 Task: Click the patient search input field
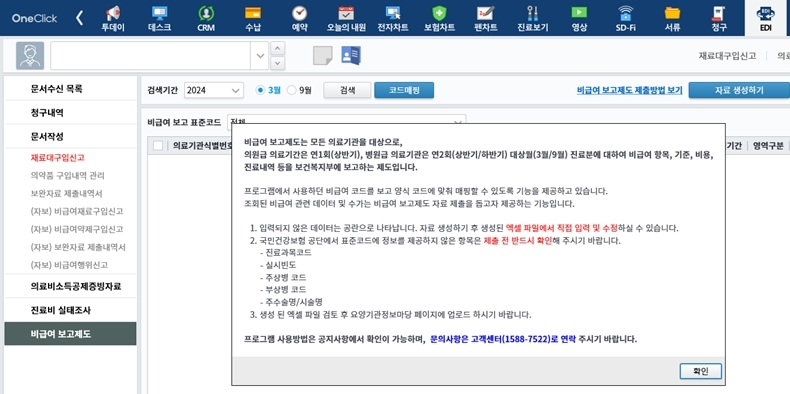(150, 55)
